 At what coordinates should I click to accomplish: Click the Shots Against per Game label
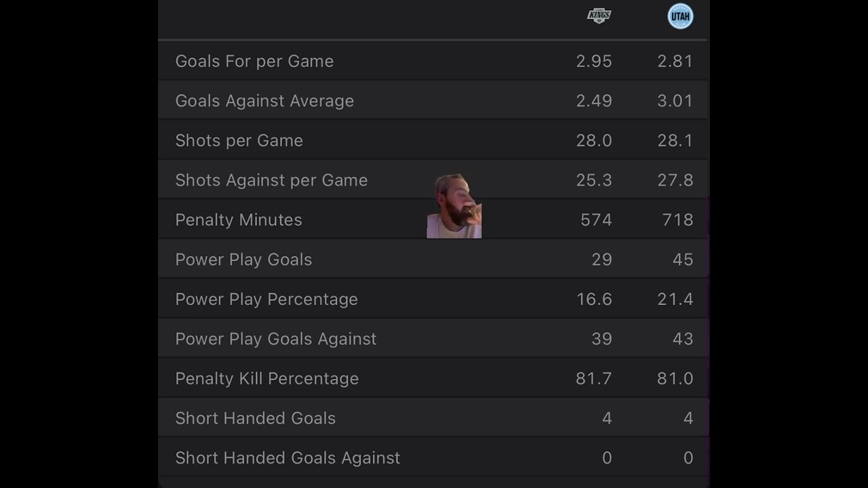pyautogui.click(x=271, y=180)
